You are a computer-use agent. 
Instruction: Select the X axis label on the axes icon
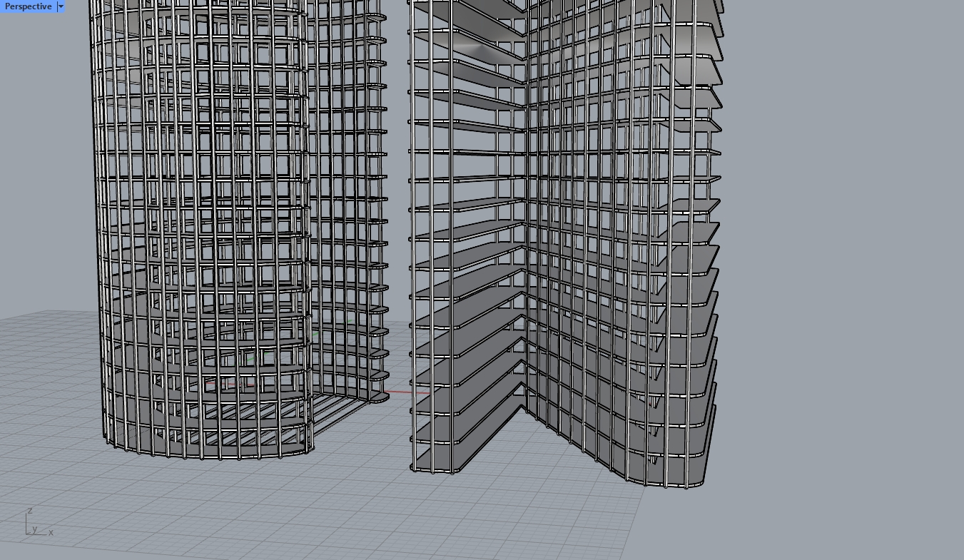(50, 533)
